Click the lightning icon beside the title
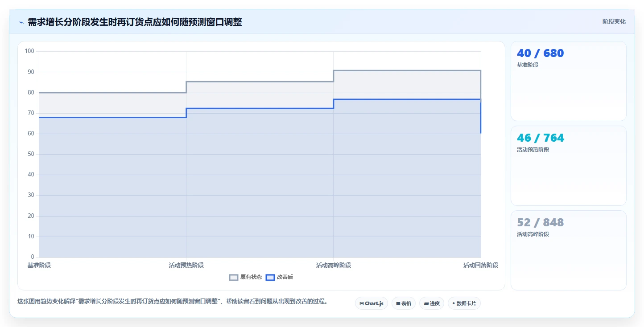Viewport: 644px width, 327px height. click(21, 22)
